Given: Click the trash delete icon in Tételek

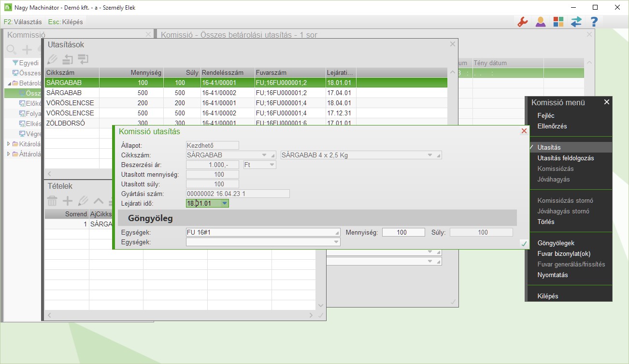Looking at the screenshot, I should tap(52, 201).
